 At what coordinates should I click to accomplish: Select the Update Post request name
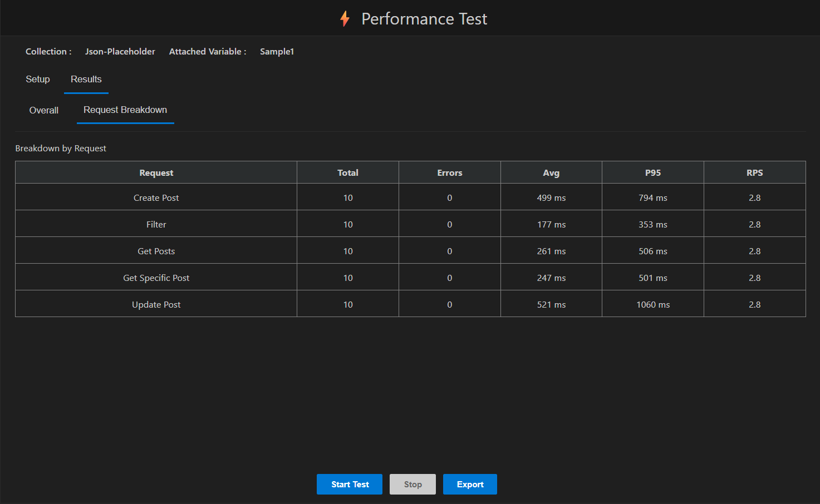pos(156,304)
